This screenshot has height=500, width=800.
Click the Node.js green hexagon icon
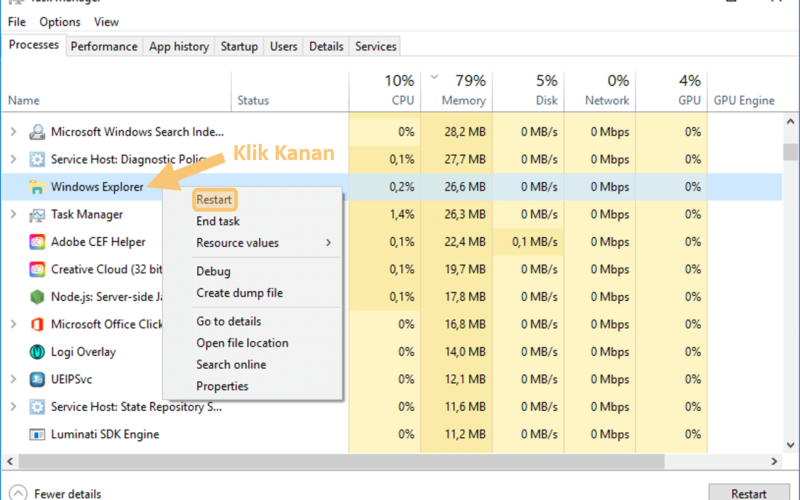pos(37,297)
